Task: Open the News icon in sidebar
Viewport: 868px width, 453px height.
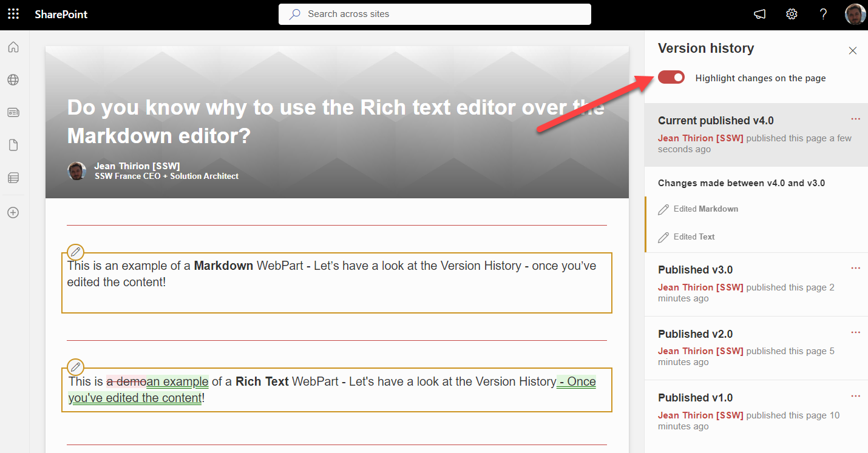Action: 13,112
